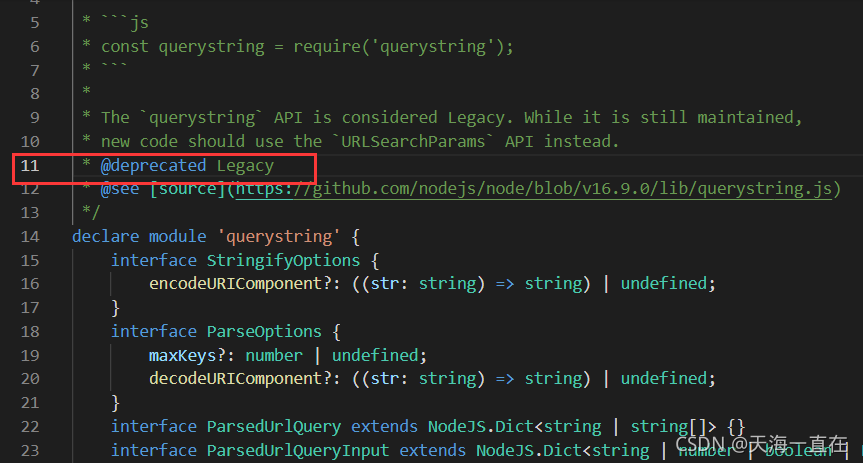Click line number 14 in gutter
This screenshot has height=463, width=863.
pyautogui.click(x=30, y=237)
